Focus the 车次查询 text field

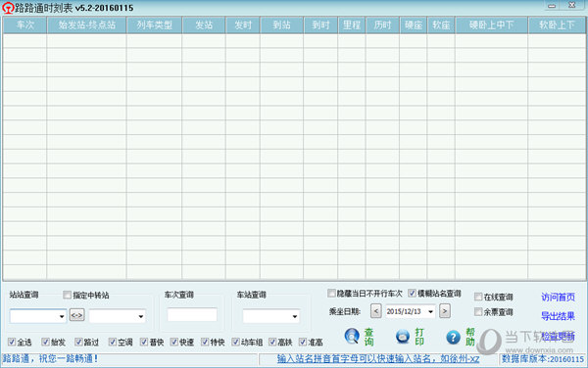(x=192, y=314)
